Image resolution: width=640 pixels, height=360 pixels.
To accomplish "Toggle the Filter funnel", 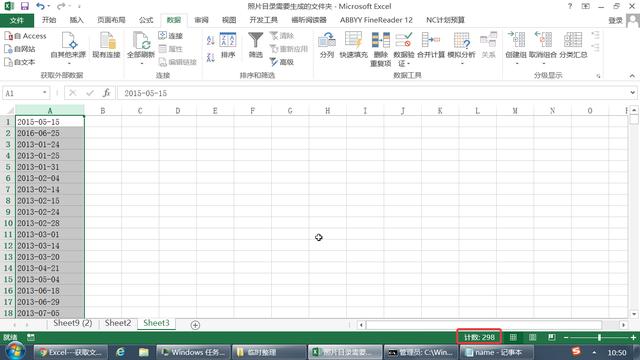I will [256, 45].
